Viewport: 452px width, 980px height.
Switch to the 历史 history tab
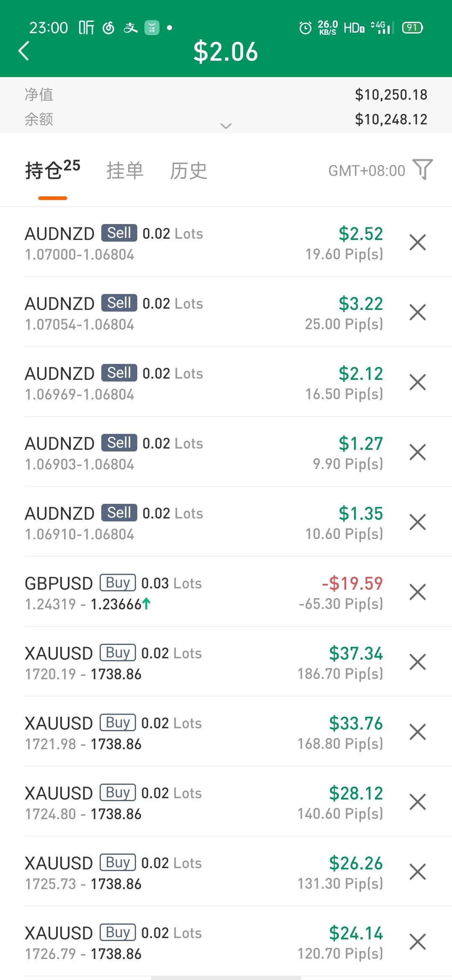point(188,170)
